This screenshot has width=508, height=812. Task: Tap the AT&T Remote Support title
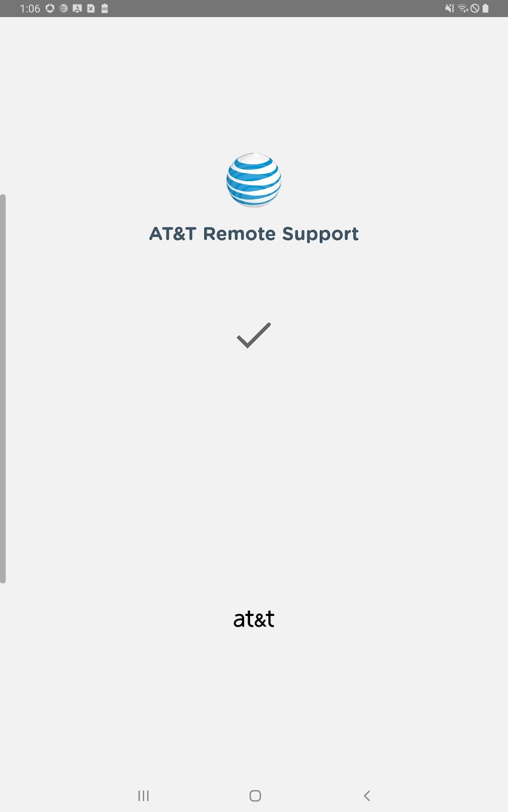254,234
